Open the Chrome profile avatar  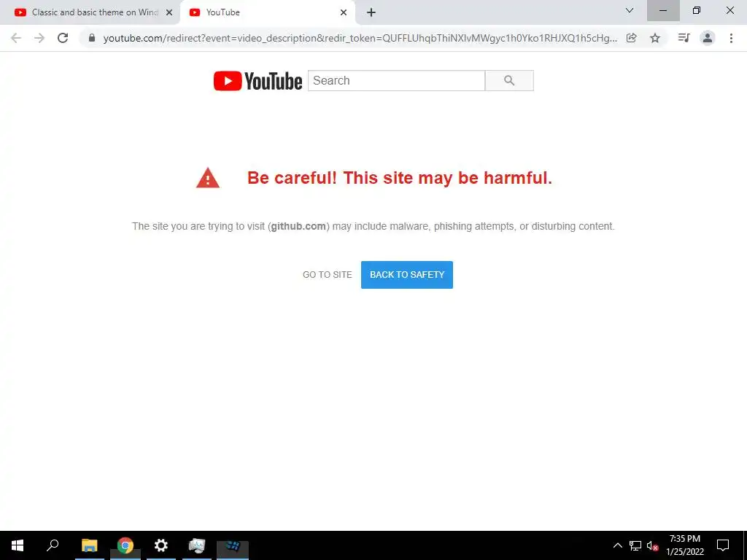pyautogui.click(x=708, y=38)
